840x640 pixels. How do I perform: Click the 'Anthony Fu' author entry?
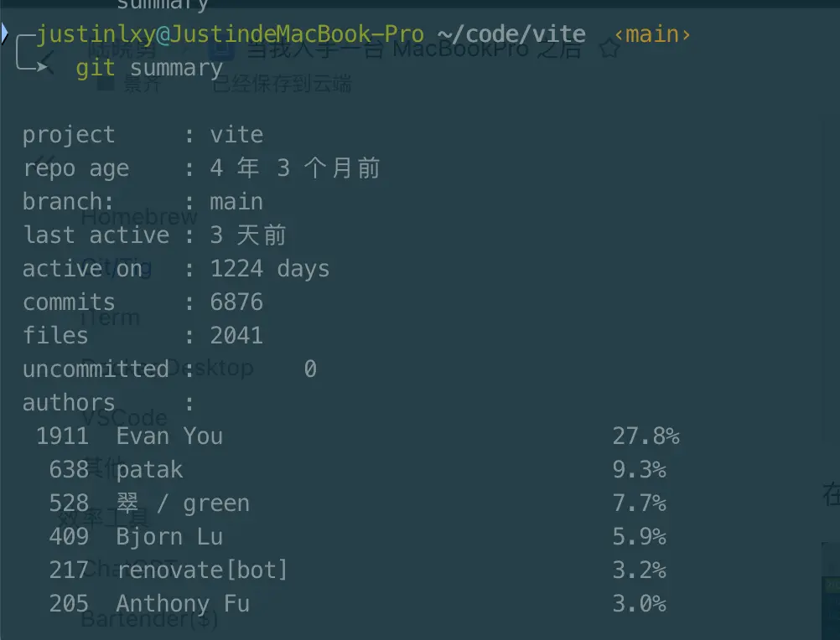point(183,604)
